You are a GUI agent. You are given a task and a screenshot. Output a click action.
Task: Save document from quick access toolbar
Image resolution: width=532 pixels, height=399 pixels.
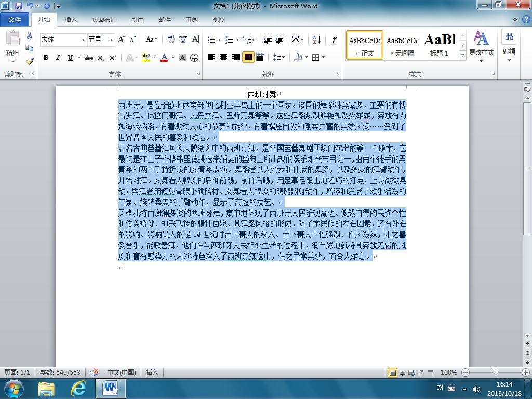19,5
